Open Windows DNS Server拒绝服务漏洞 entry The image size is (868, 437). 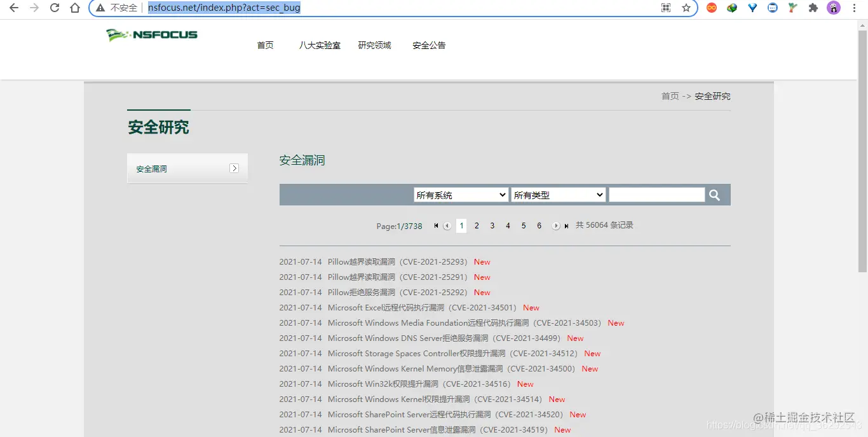point(446,338)
